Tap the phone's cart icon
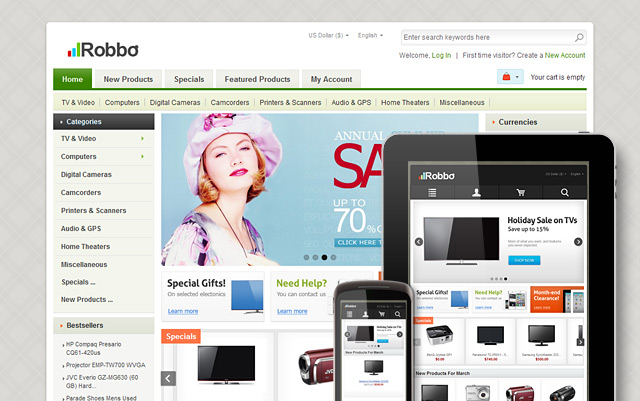The image size is (640, 401). click(382, 314)
